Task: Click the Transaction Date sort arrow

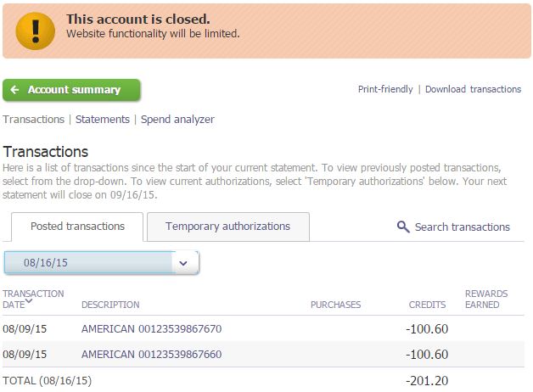Action: [x=29, y=300]
